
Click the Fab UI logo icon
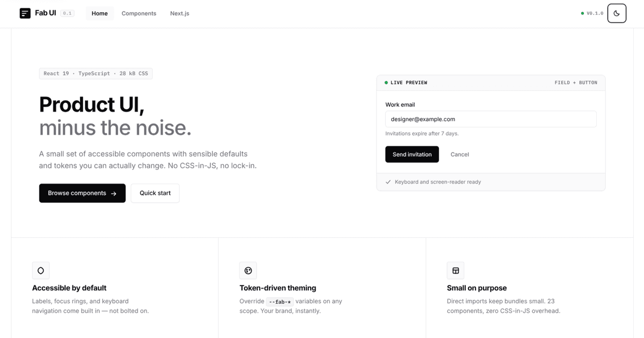25,13
